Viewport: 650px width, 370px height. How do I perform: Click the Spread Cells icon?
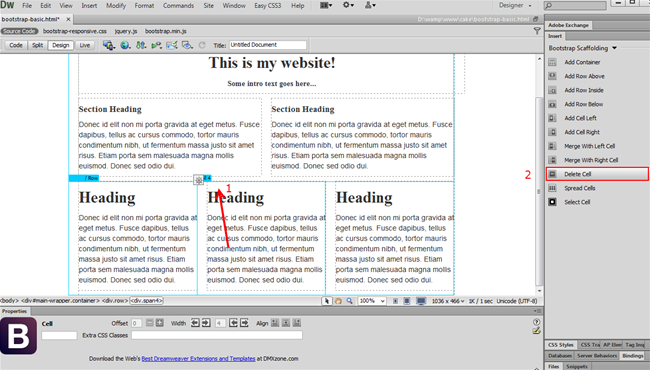coord(552,188)
